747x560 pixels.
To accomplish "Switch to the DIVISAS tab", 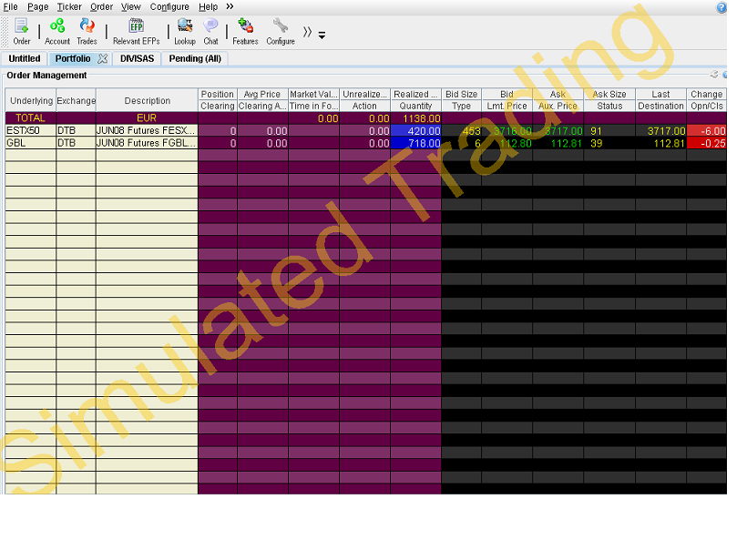I will 138,58.
